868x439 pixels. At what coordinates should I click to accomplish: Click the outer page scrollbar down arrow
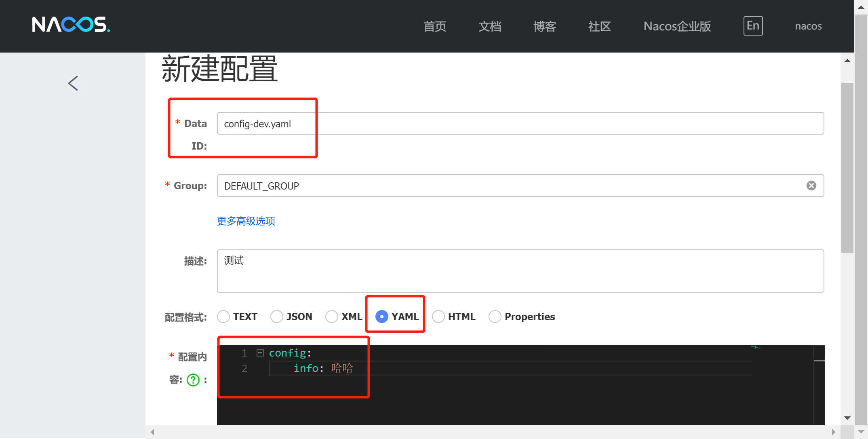pos(861,432)
